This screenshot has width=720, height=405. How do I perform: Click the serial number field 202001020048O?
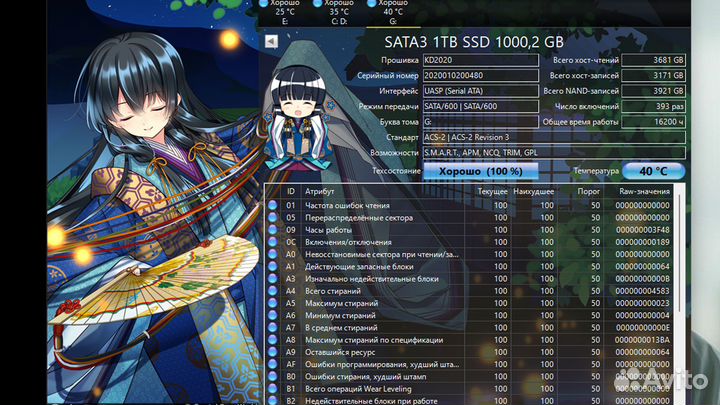point(480,75)
